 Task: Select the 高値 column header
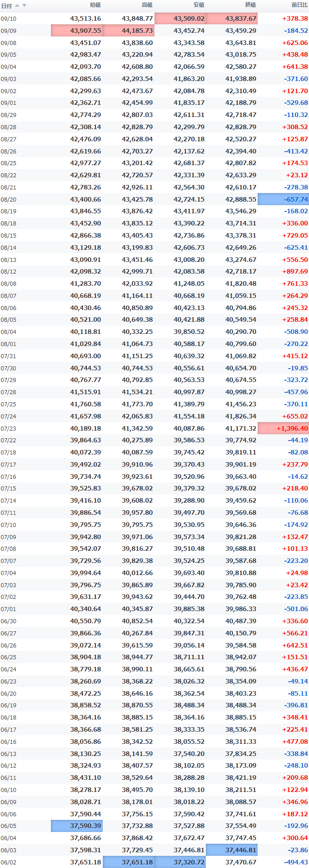coord(147,5)
